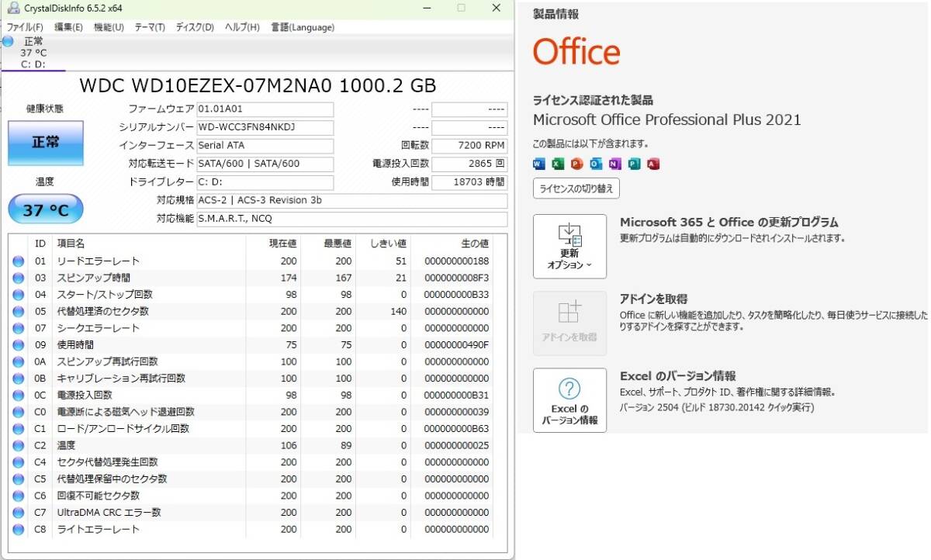931x560 pixels.
Task: Click the serial number field WD-WCC3FN84NKDJ
Action: click(x=265, y=127)
